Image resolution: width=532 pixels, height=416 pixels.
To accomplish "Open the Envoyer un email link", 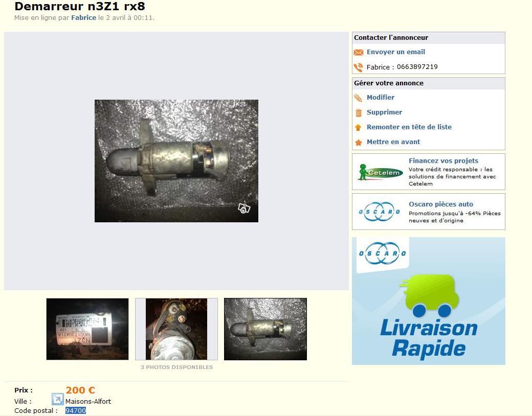I will pyautogui.click(x=395, y=52).
